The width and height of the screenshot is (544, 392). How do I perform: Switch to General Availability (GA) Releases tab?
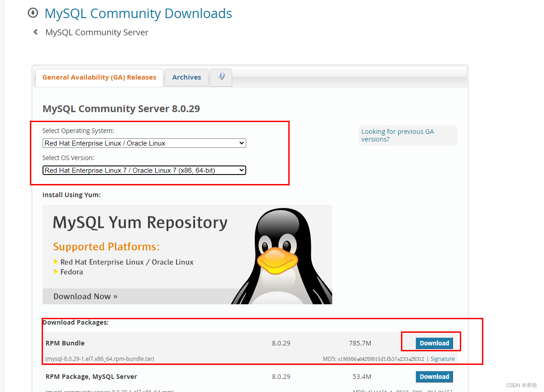(x=99, y=77)
